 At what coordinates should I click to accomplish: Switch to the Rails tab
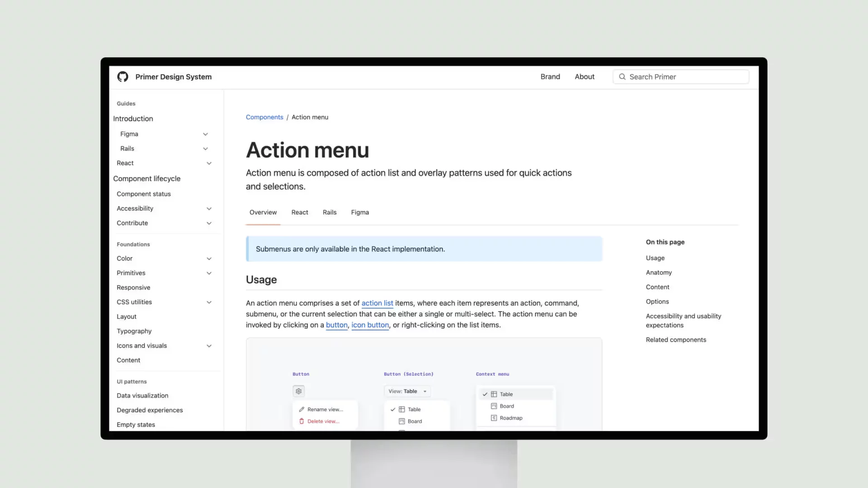point(330,212)
